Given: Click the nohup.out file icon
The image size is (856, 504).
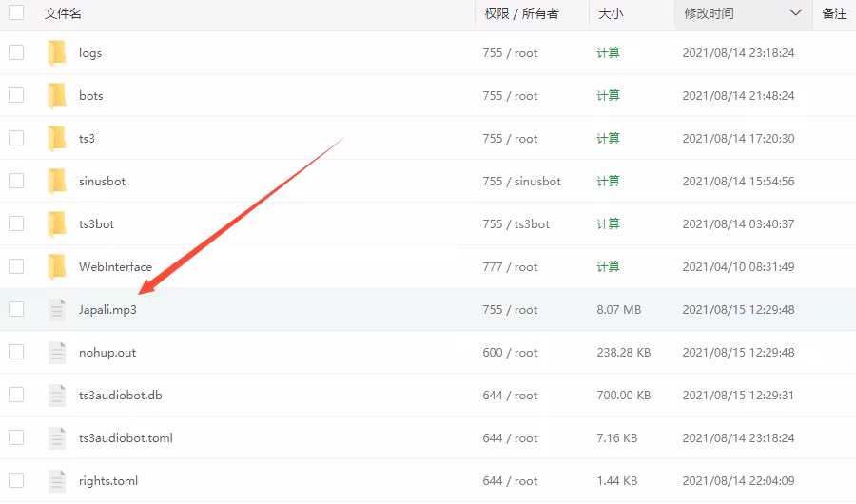Looking at the screenshot, I should click(57, 352).
